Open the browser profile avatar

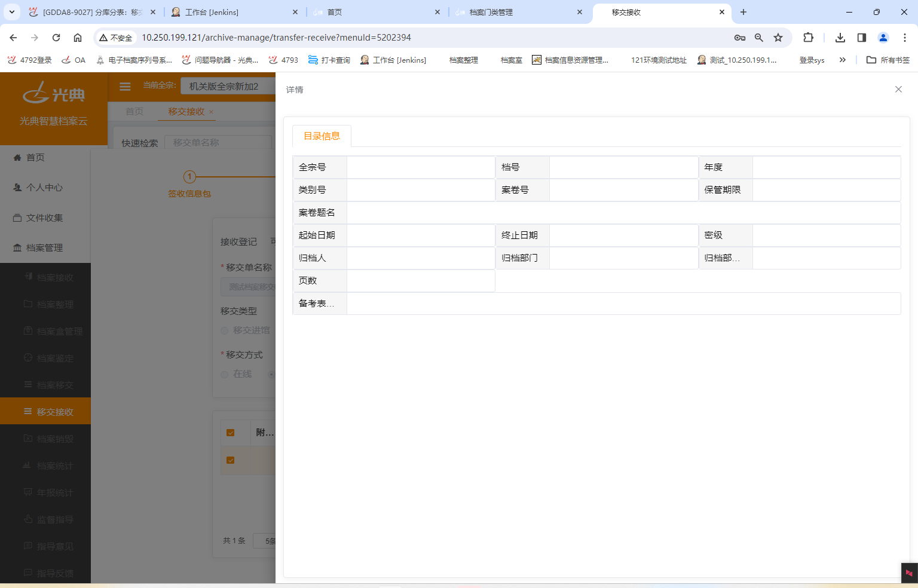[x=883, y=38]
